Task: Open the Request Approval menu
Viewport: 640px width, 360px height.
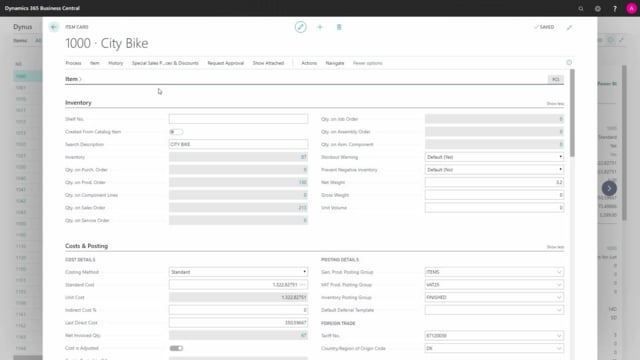Action: (x=225, y=63)
